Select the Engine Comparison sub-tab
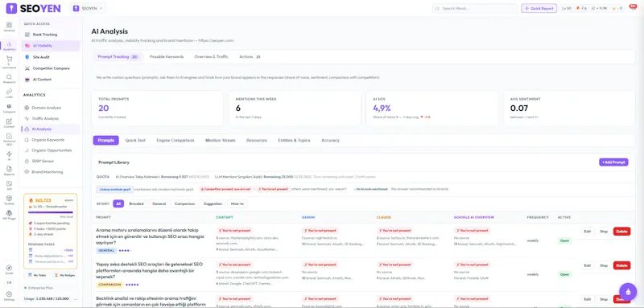 coord(175,140)
